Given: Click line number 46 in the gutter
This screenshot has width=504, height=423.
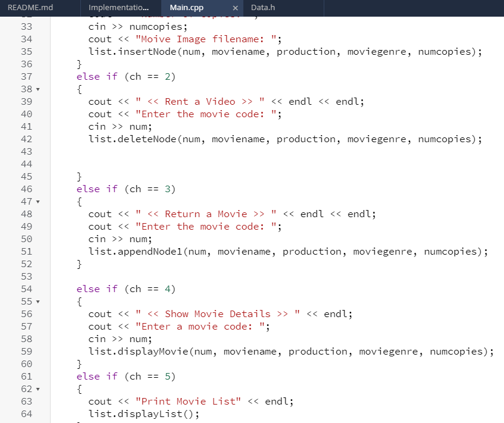Looking at the screenshot, I should tap(26, 189).
